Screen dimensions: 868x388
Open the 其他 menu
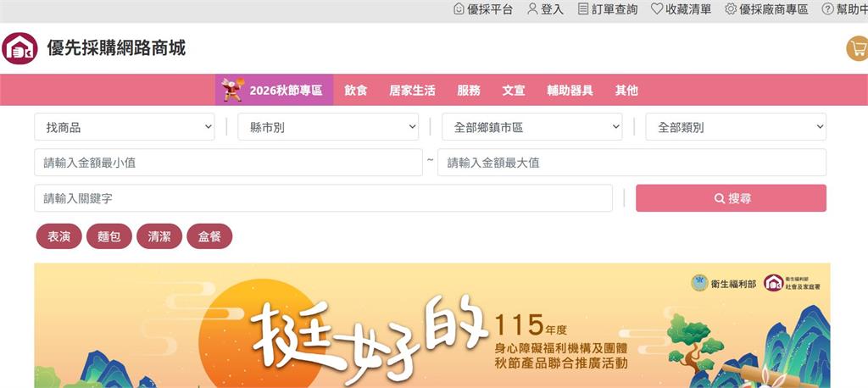626,90
